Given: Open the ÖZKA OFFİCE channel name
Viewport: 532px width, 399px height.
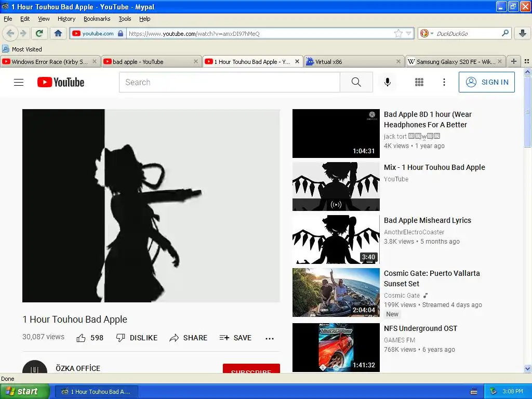Looking at the screenshot, I should coord(78,368).
